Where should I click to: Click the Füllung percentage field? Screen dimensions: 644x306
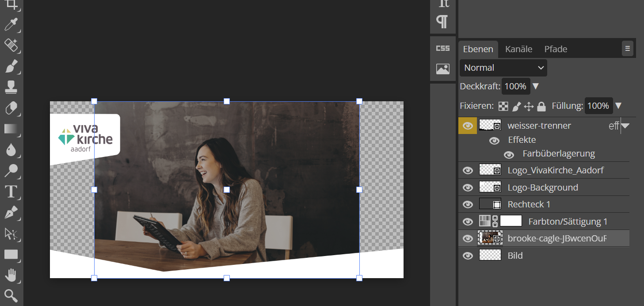(x=598, y=106)
